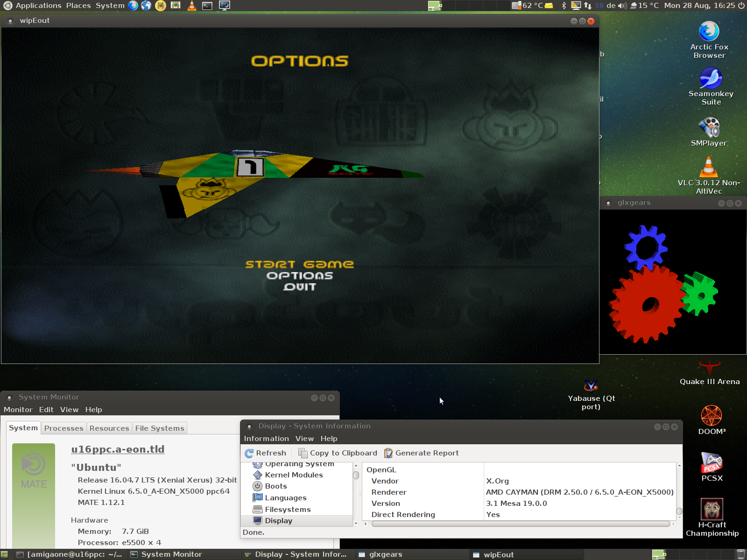Open Help menu in System Information window
Image resolution: width=747 pixels, height=560 pixels.
coord(329,439)
